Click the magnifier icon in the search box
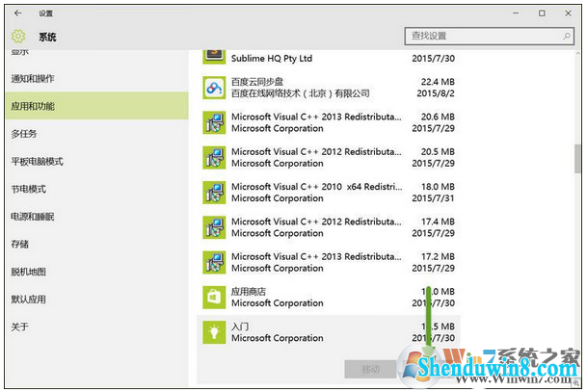The width and height of the screenshot is (587, 392). click(x=567, y=36)
